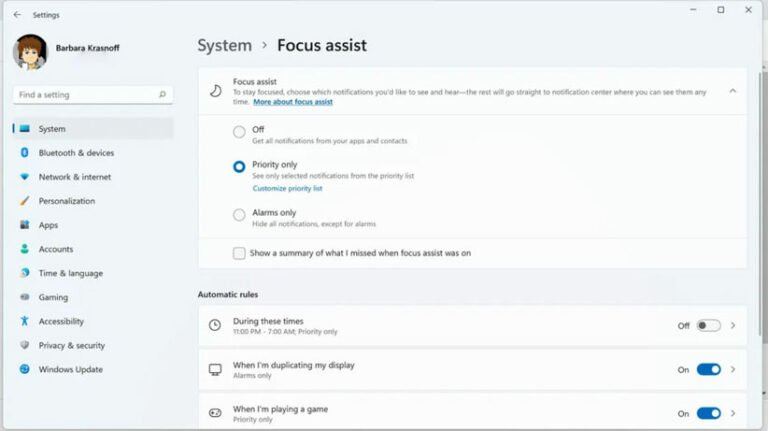Open the Customize priority list link
Screen dimensions: 768x431
(x=287, y=188)
